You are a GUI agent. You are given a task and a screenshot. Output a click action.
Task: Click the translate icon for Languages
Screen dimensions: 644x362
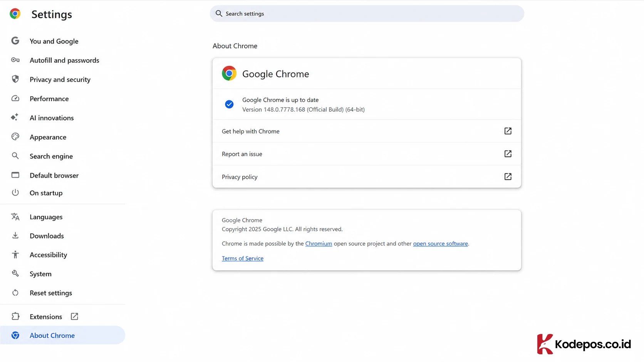tap(15, 217)
